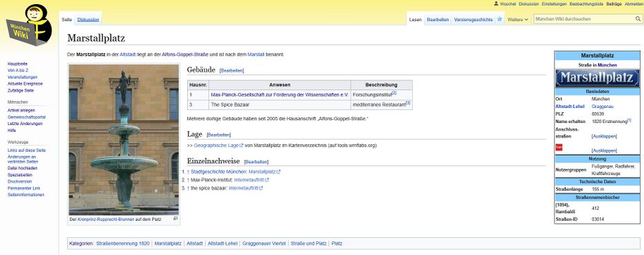
Task: Open Druckversion in the sidebar
Action: [19, 181]
